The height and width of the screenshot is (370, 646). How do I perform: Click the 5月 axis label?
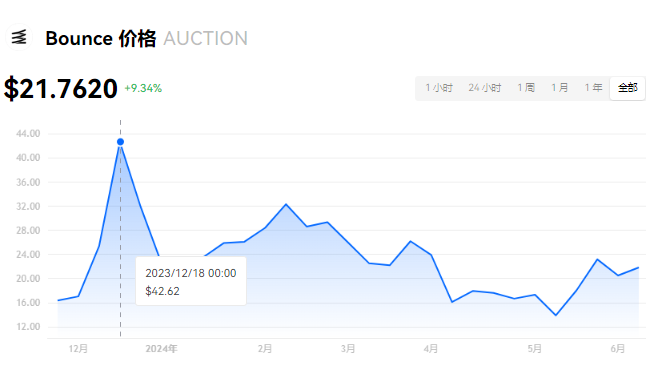535,349
